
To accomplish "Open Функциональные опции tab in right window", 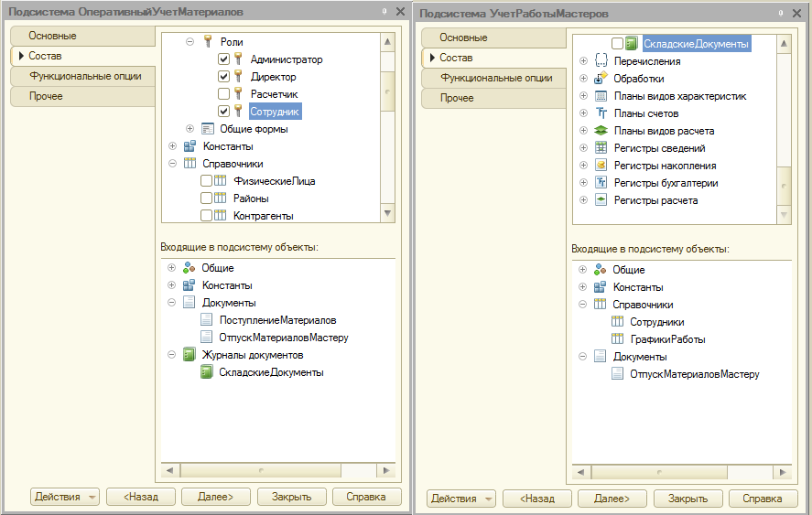I will pos(494,78).
